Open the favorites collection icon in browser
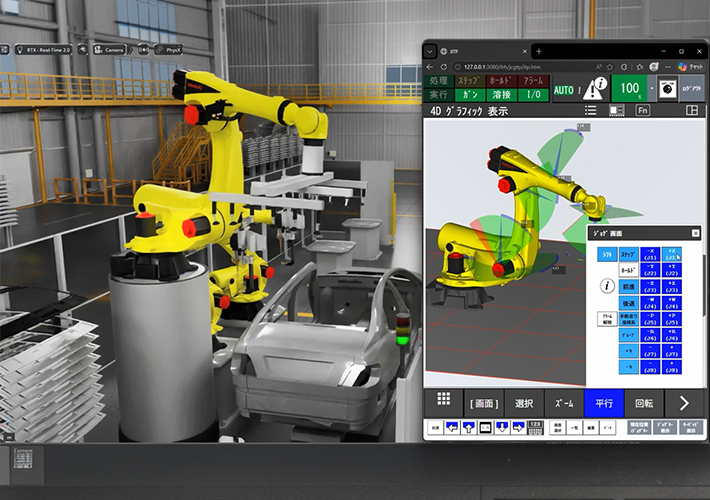This screenshot has width=710, height=500. click(x=639, y=67)
